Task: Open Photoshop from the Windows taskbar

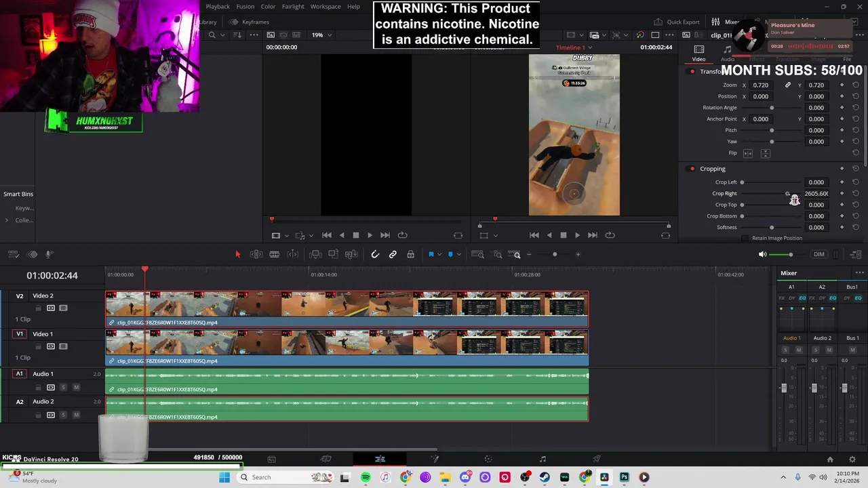Action: coord(624,477)
